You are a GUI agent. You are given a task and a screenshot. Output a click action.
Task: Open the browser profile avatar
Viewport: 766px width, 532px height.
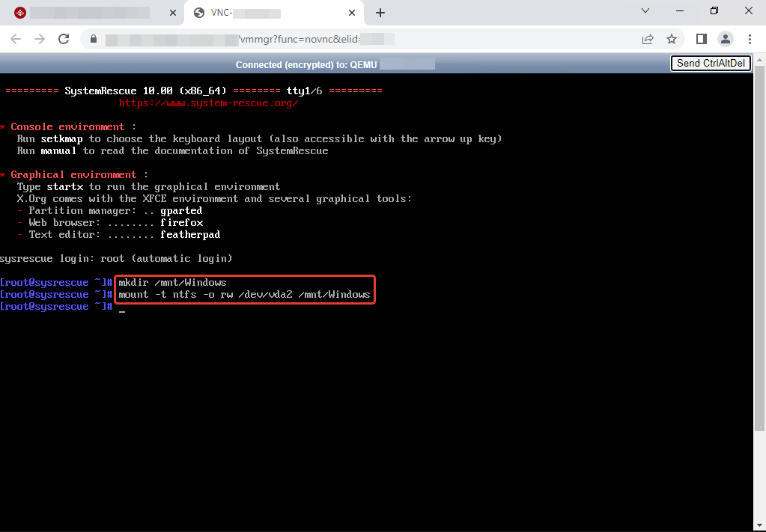click(x=724, y=39)
